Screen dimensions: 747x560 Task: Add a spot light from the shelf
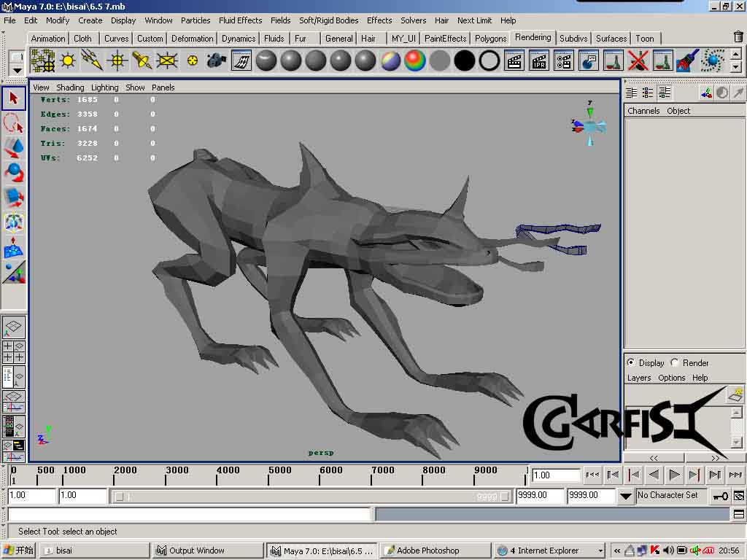coord(142,61)
